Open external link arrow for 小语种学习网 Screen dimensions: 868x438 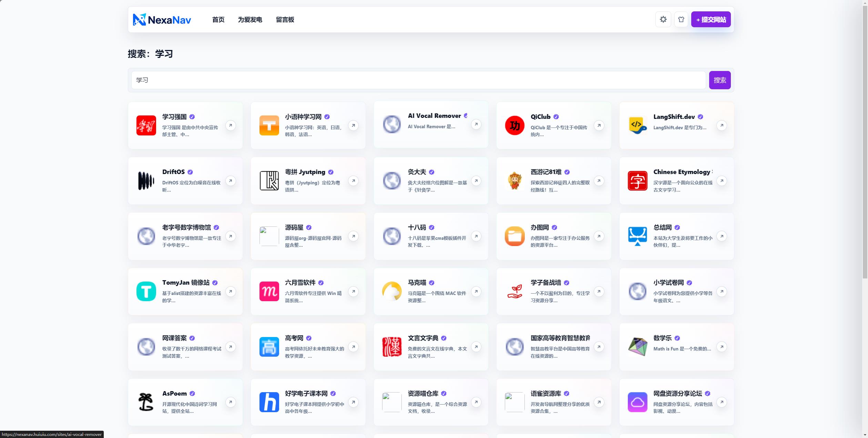353,125
